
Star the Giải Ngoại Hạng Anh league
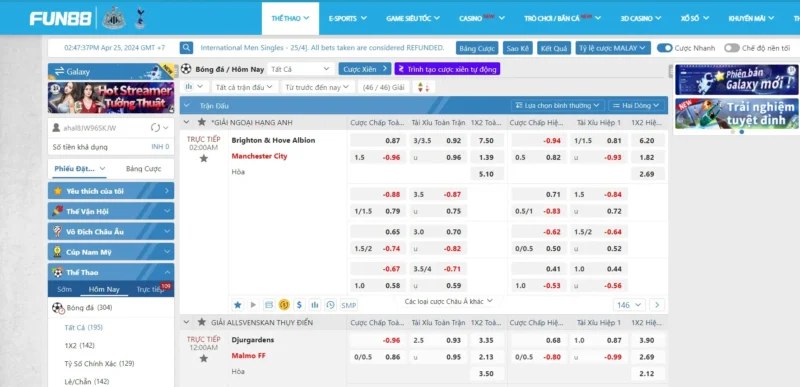pos(202,122)
